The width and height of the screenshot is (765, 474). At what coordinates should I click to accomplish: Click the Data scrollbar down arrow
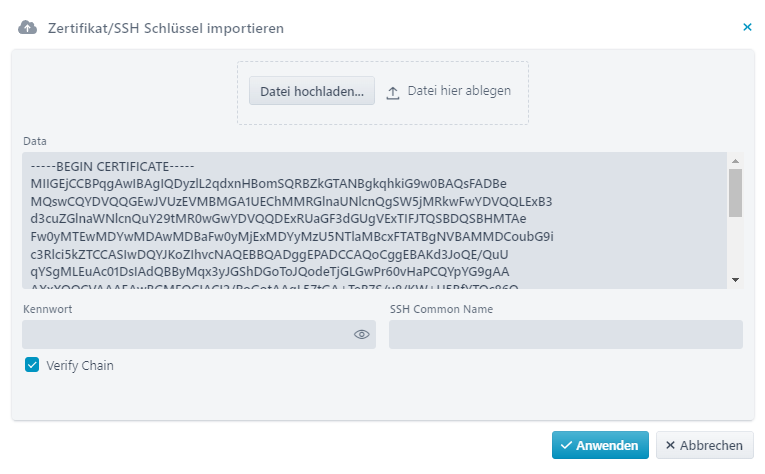click(735, 280)
